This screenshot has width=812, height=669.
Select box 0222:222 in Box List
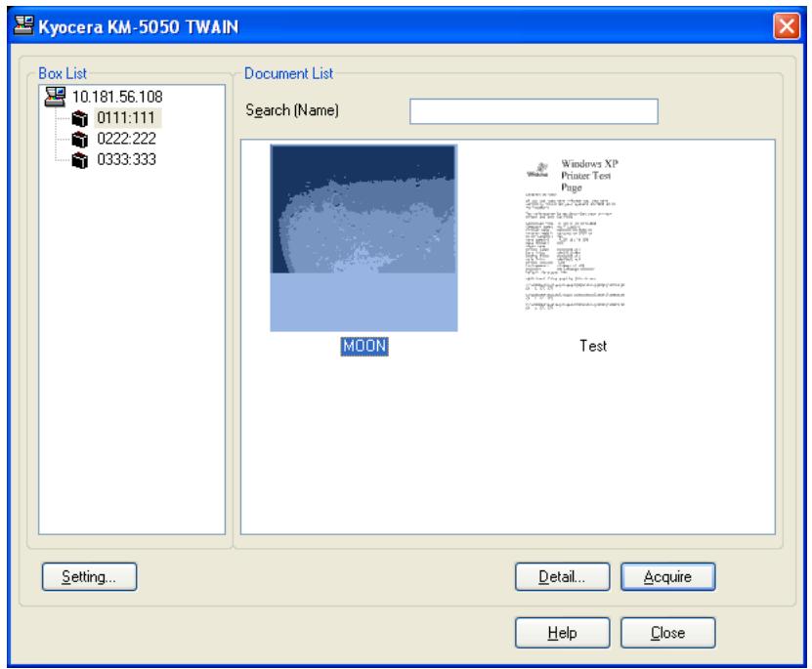pyautogui.click(x=126, y=139)
